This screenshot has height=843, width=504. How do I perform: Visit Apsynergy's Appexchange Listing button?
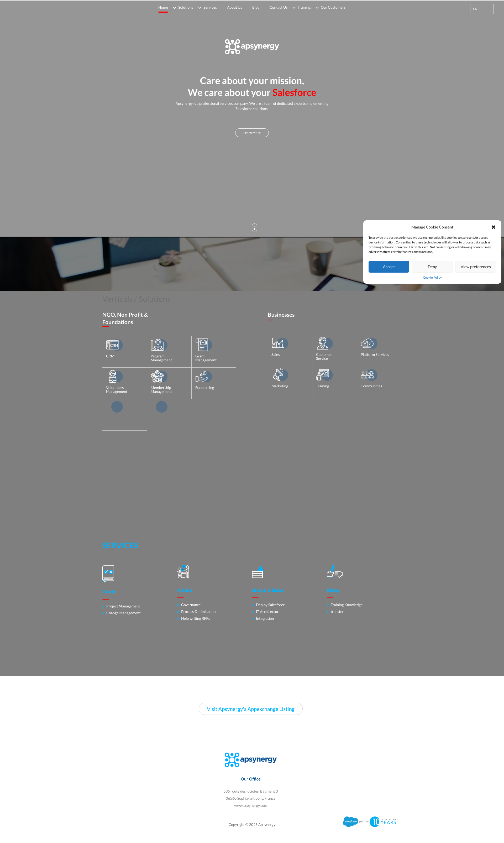pos(251,709)
